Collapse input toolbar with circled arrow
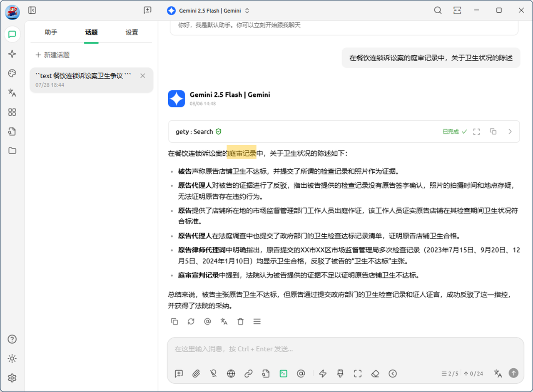Viewport: 533px width, 392px height. [x=393, y=374]
